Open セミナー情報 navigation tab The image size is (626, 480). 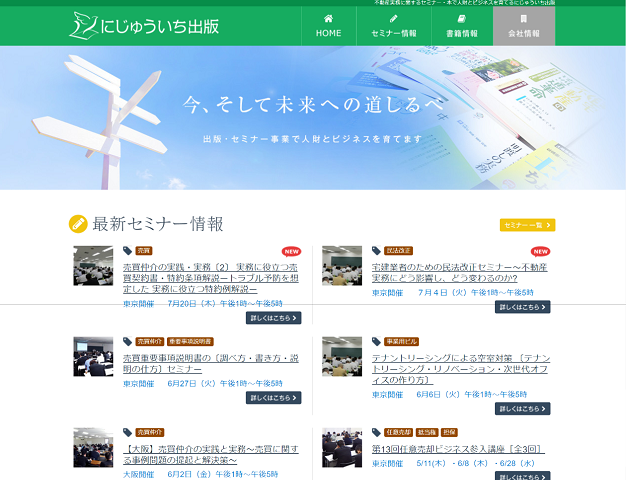coord(394,26)
